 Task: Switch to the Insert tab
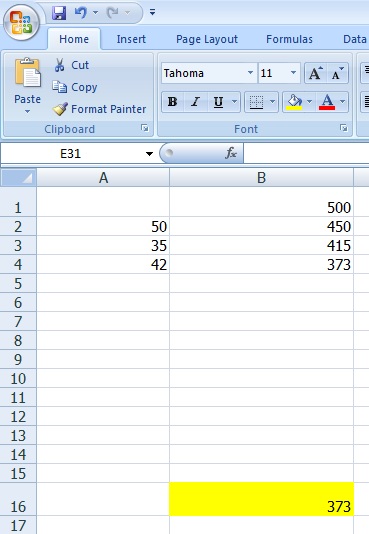coord(131,39)
